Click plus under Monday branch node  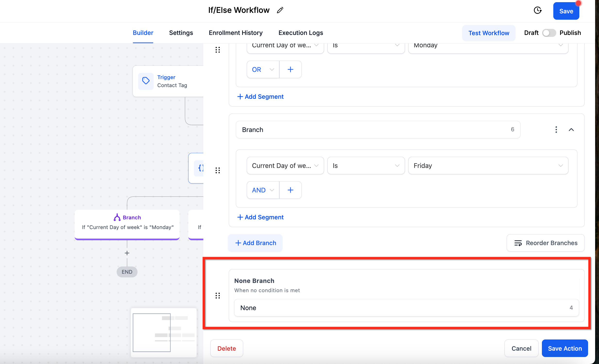[x=127, y=253]
